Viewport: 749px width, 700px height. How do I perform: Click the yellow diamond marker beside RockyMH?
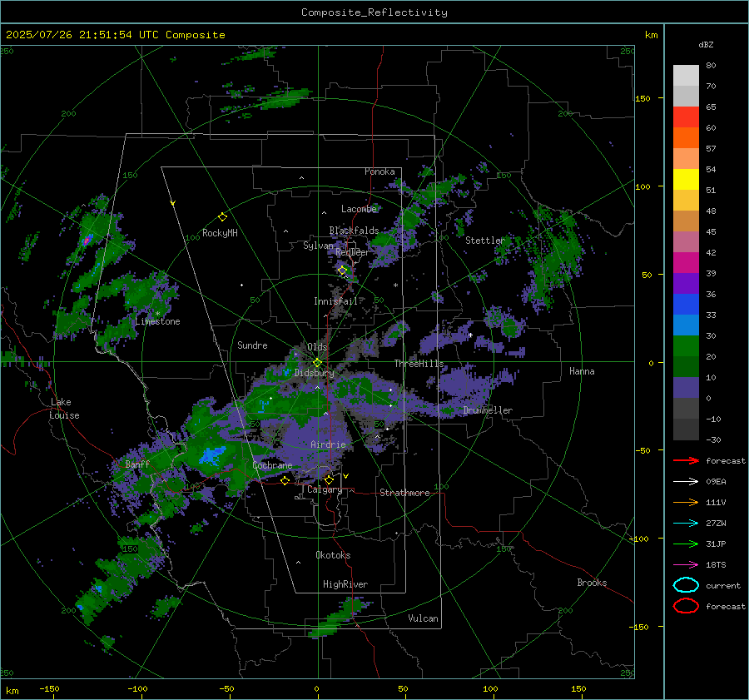(222, 217)
